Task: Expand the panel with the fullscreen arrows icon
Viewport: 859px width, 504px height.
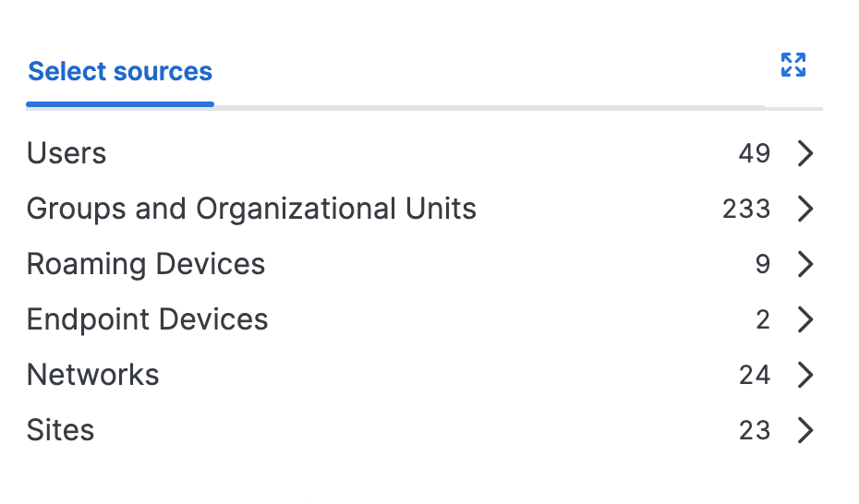Action: pyautogui.click(x=792, y=66)
